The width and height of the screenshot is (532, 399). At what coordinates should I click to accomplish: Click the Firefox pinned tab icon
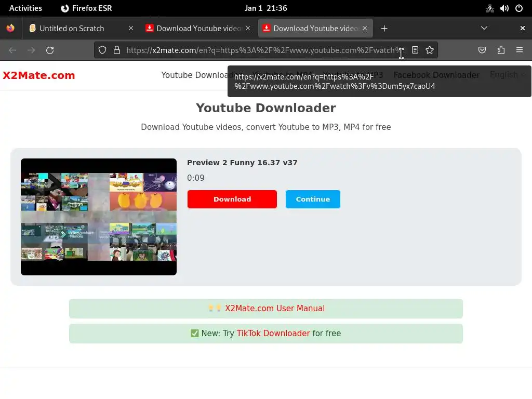pos(10,28)
